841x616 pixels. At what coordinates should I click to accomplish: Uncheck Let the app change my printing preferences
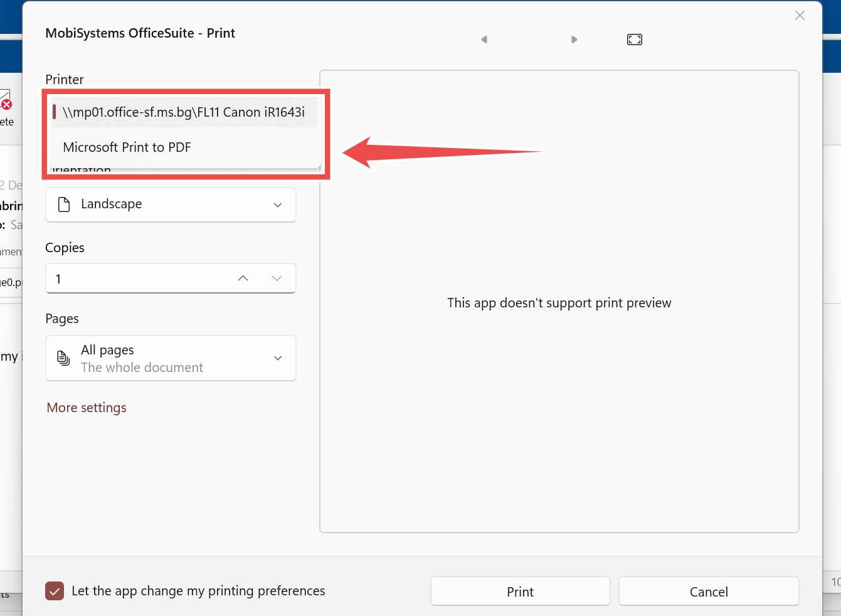pyautogui.click(x=55, y=591)
